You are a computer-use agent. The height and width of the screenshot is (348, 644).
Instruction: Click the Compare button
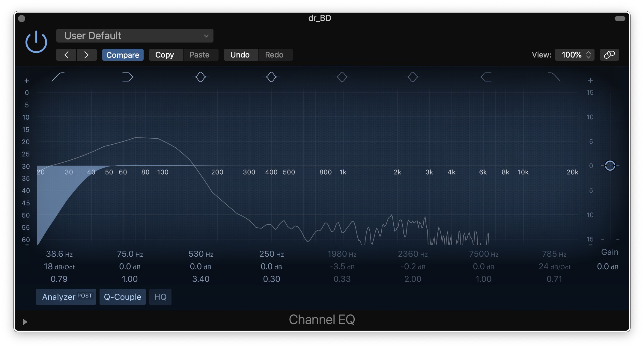(123, 55)
